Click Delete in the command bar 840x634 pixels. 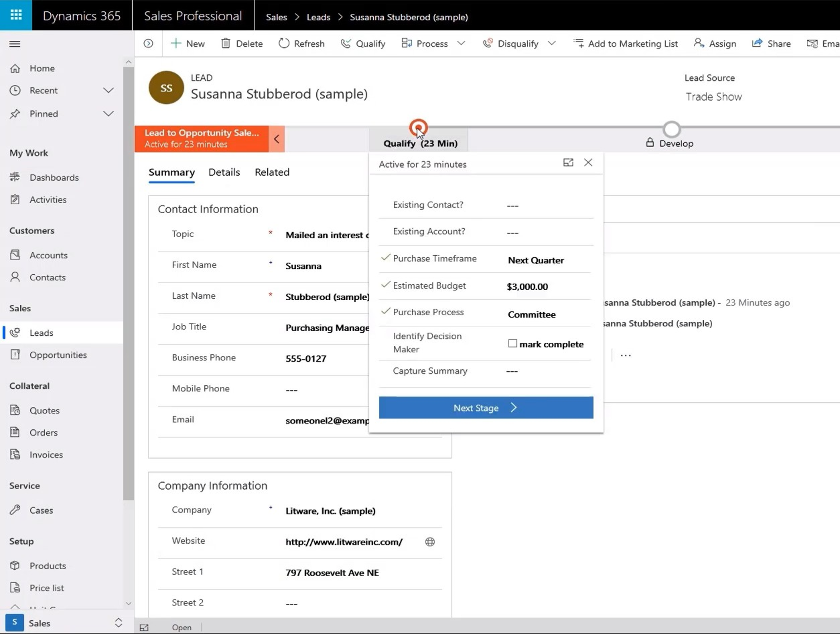point(242,44)
